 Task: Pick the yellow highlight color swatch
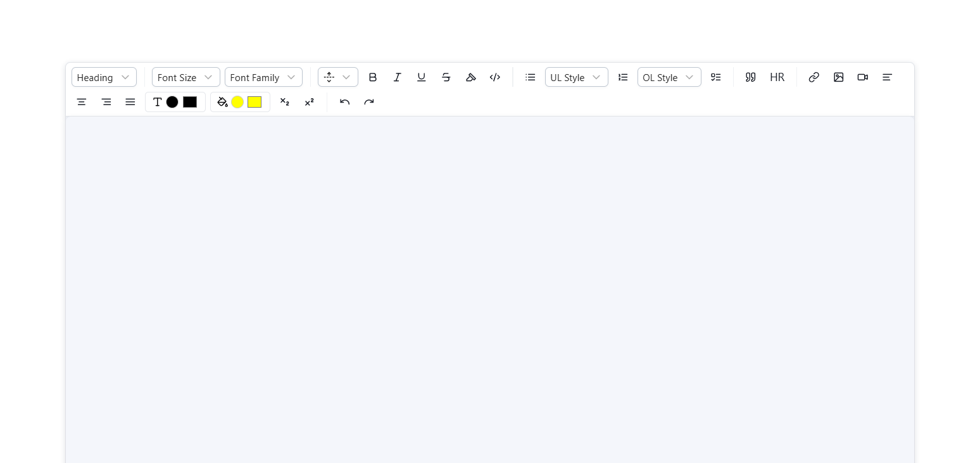237,101
